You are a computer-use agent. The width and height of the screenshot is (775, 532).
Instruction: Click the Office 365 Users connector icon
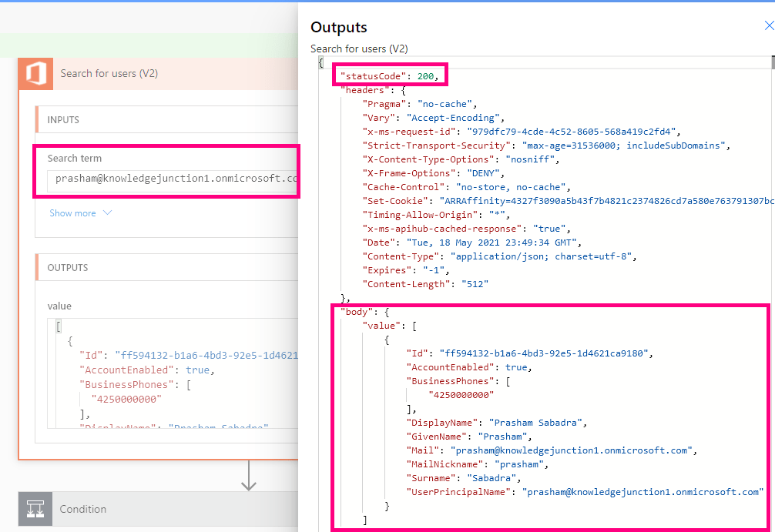(x=35, y=74)
